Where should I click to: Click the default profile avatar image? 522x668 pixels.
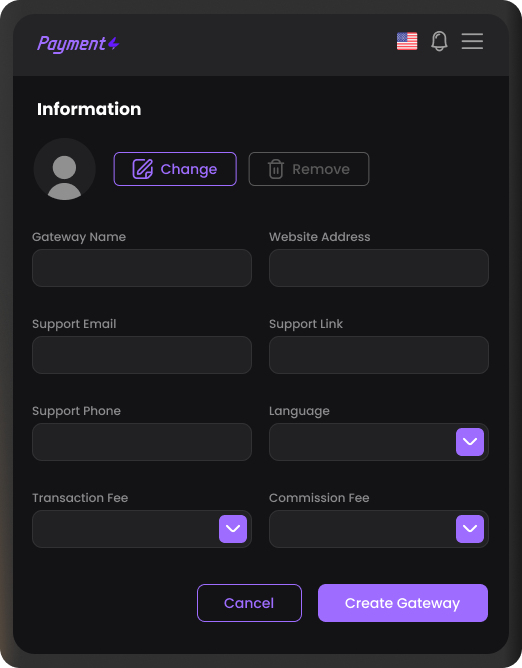[65, 169]
